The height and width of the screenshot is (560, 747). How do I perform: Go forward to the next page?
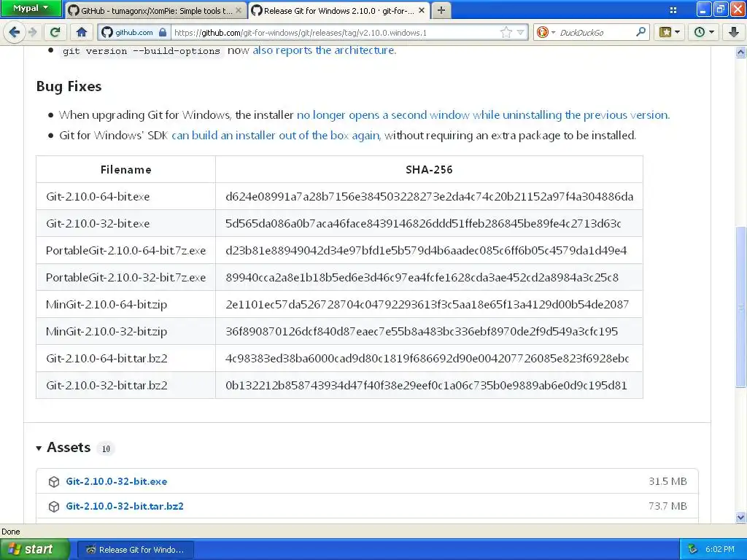click(32, 32)
